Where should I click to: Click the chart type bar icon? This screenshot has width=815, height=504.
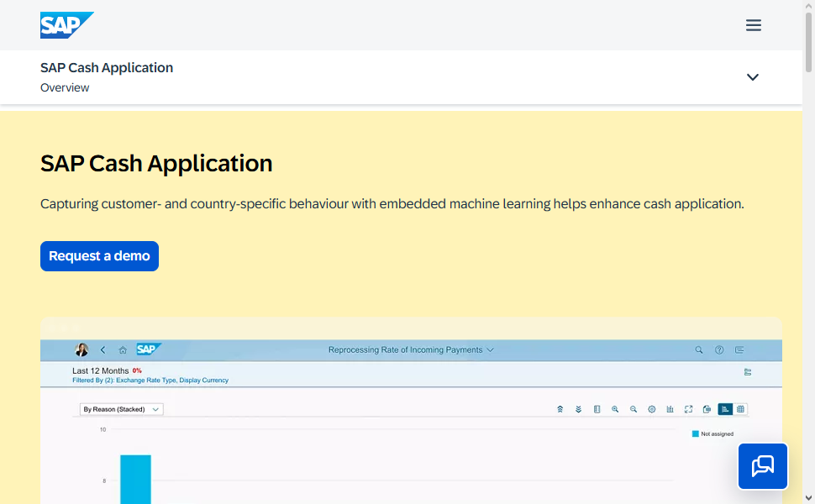[x=670, y=409]
